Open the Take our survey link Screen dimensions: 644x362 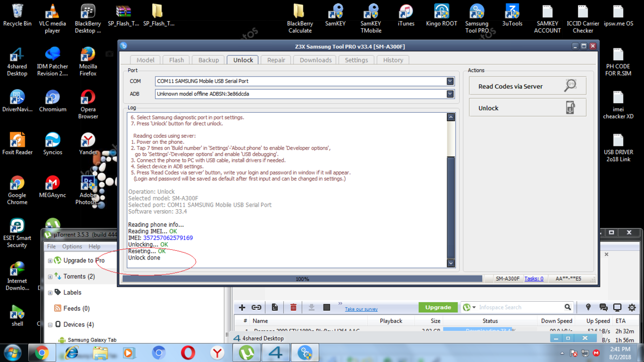[361, 309]
